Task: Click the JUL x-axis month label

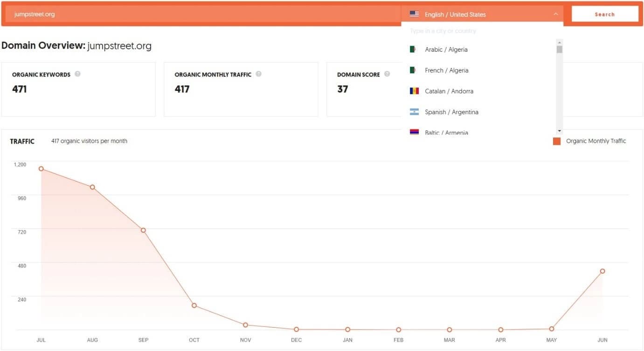Action: pos(41,340)
